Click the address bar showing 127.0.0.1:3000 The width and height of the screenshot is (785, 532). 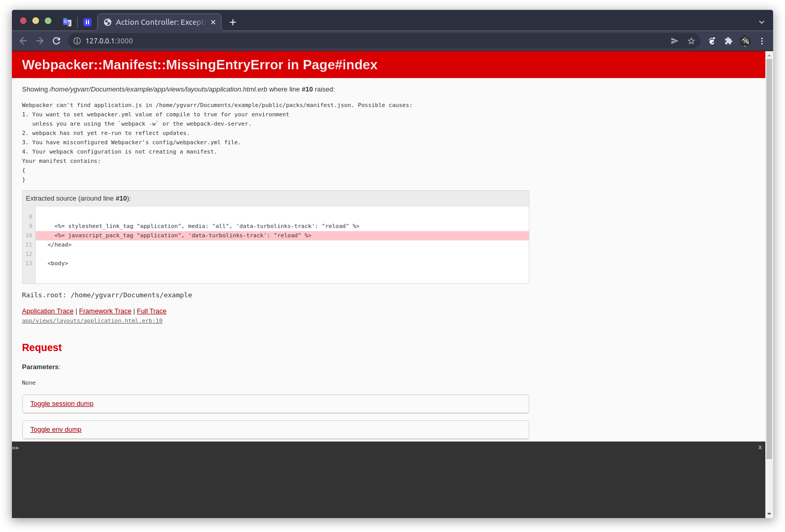[373, 41]
